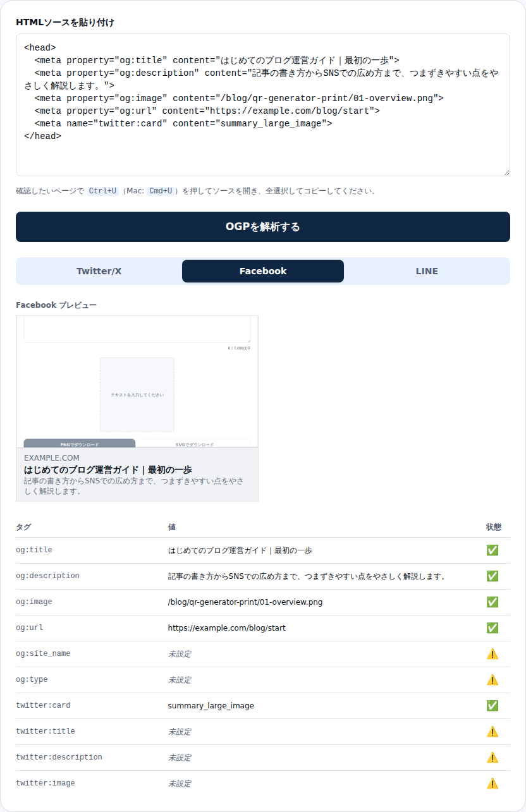Screen dimensions: 526x812
Task: Click the preview card title はじめてのブログ運営ガイド
Action: coord(108,470)
